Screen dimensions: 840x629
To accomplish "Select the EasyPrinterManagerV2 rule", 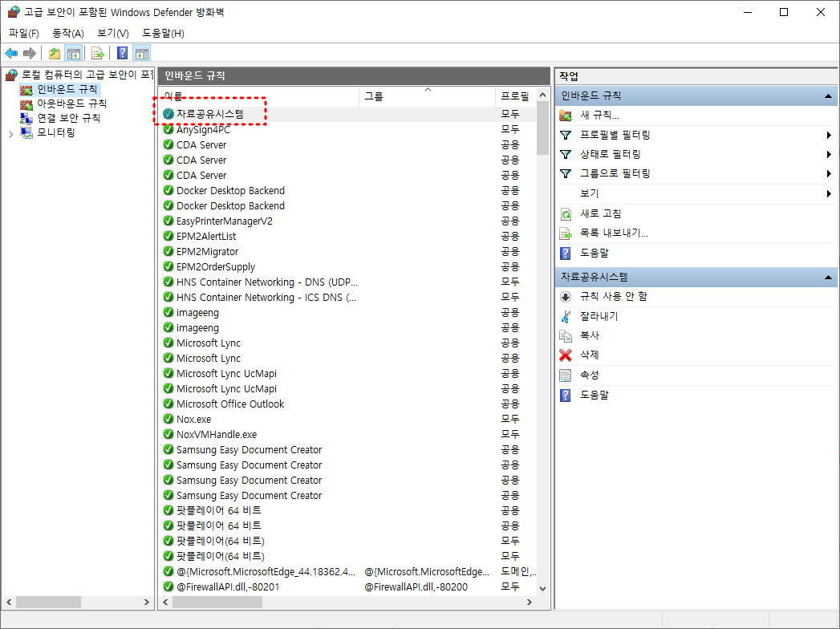I will point(348,221).
